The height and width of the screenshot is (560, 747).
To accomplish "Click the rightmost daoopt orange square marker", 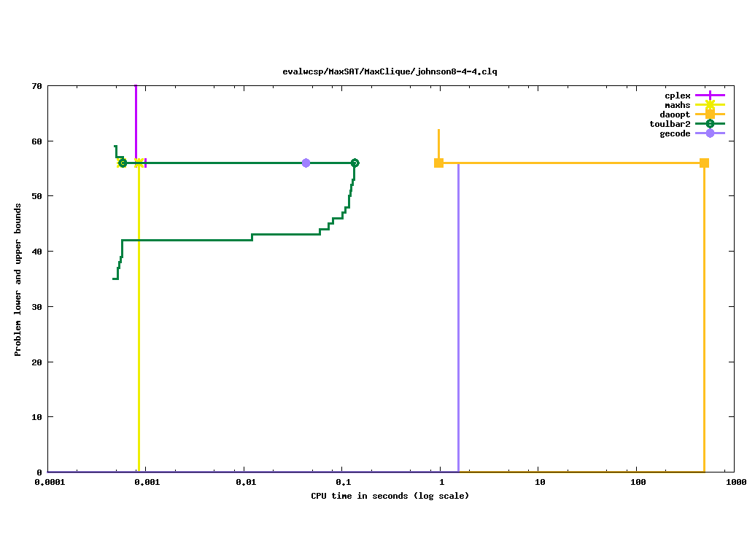I will [x=704, y=163].
